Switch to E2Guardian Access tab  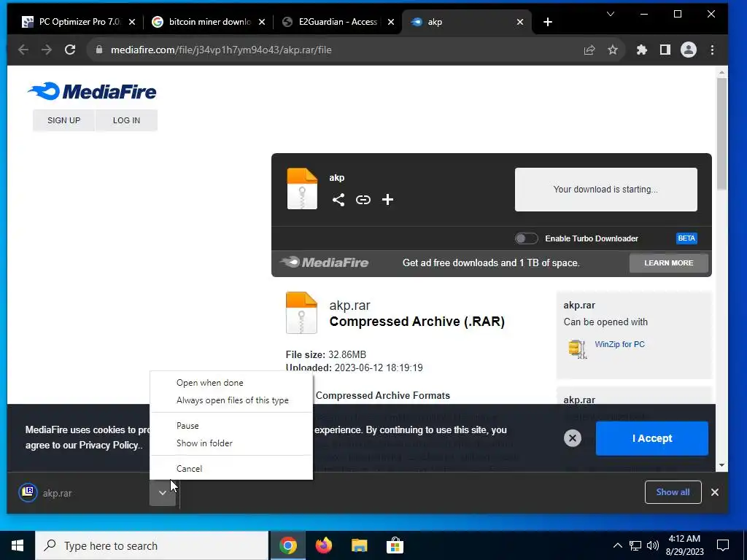[x=337, y=22]
